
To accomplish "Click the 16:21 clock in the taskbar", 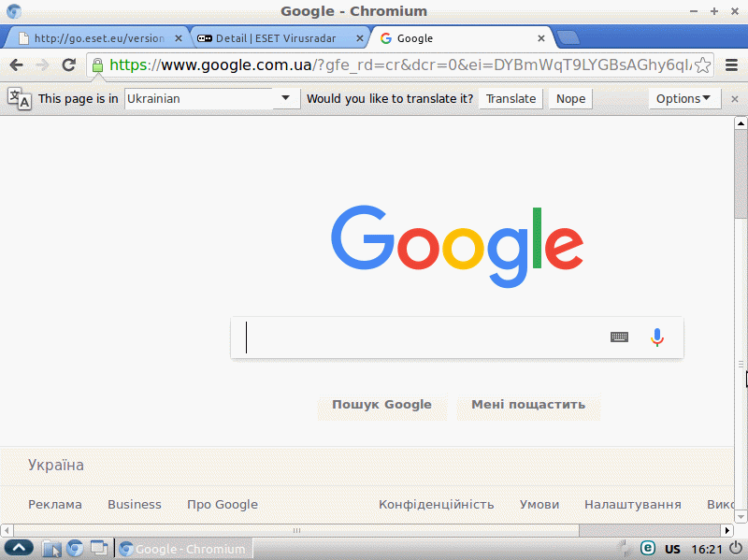I will (707, 550).
